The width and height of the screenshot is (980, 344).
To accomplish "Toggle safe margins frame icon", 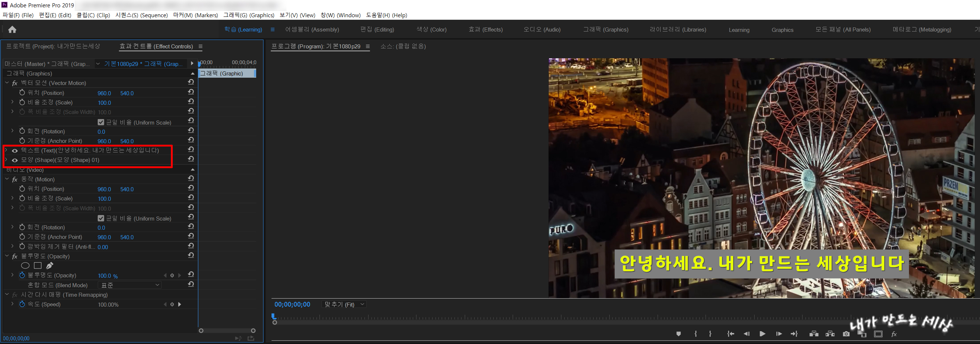I will coord(878,334).
